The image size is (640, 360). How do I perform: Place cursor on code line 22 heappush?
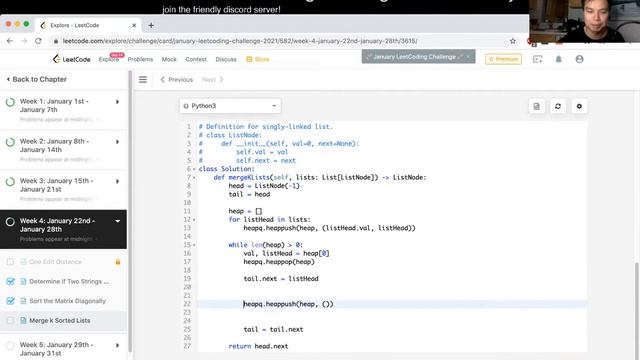tap(288, 304)
